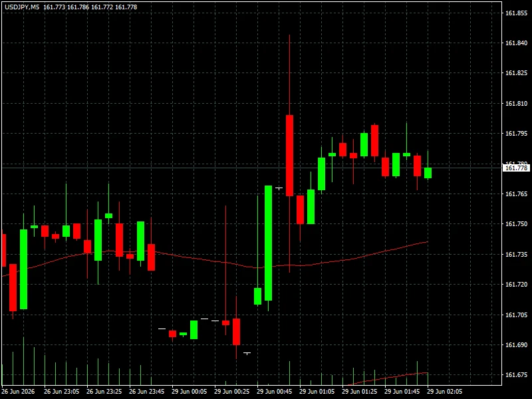Select the tall red candle body below 161.810

point(289,156)
